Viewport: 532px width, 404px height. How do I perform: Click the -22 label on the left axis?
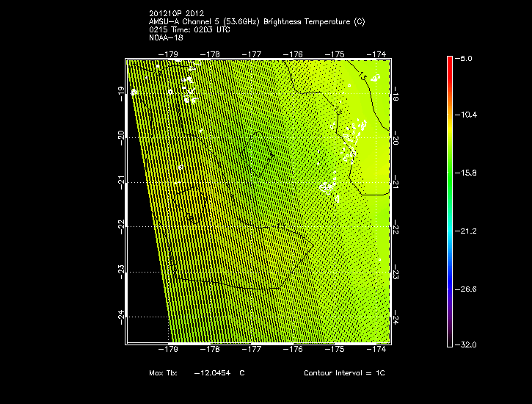(122, 228)
